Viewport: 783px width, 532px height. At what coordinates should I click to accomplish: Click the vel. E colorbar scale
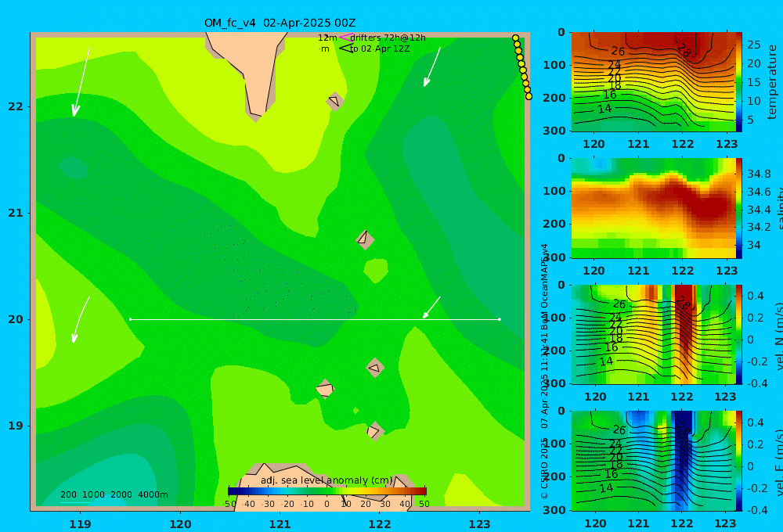(739, 461)
